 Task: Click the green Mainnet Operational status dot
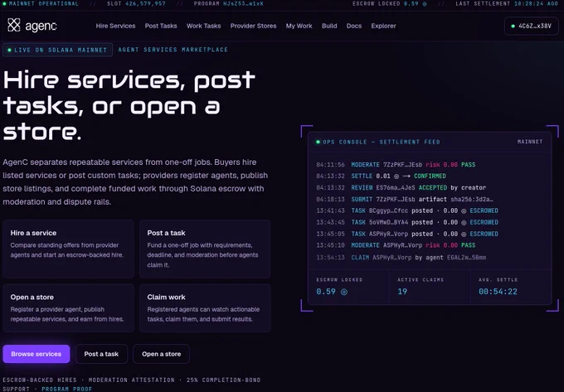[4, 3]
